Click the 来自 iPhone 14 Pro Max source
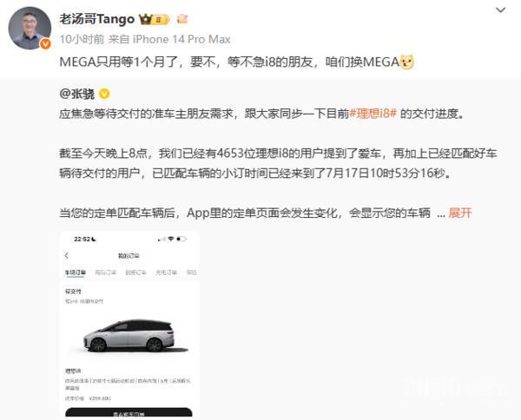Viewport: 521px width, 420px height. tap(169, 39)
